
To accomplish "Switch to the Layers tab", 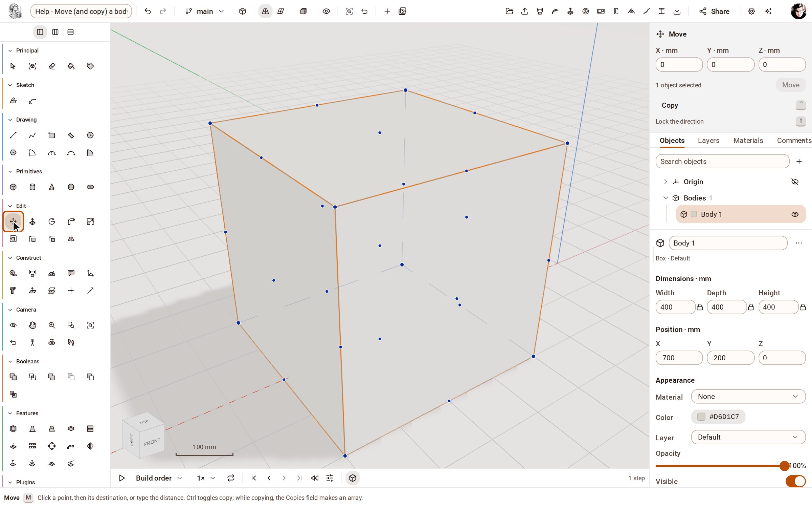I will [x=708, y=141].
